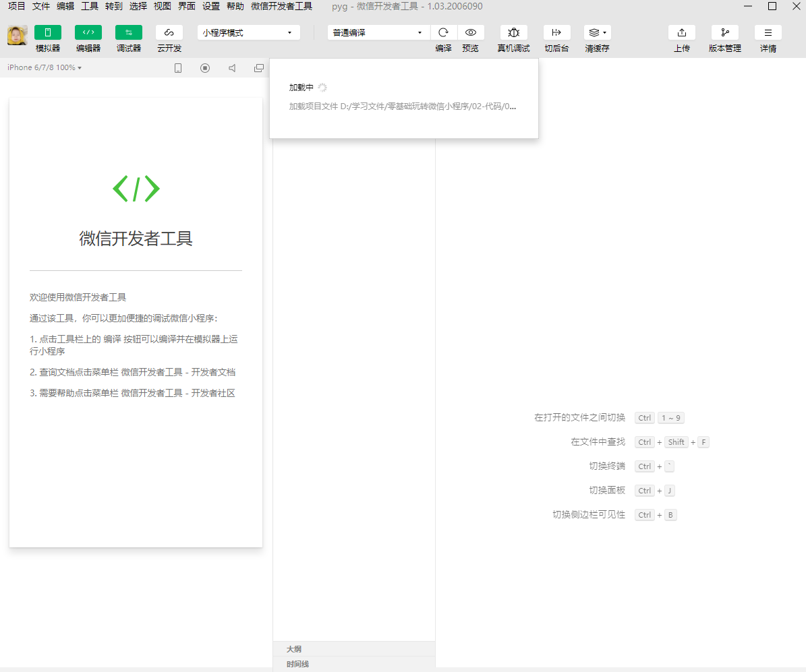Click tip 2 about 开发者文档
Image resolution: width=806 pixels, height=672 pixels.
click(x=133, y=372)
